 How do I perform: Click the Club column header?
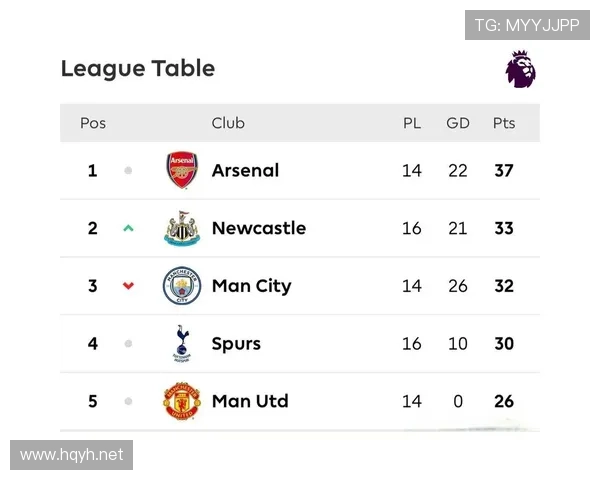(228, 123)
